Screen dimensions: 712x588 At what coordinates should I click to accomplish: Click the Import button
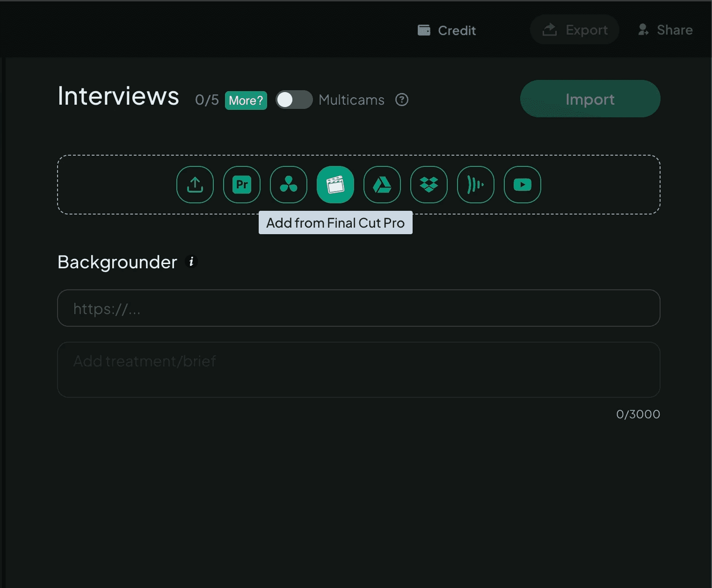[590, 99]
